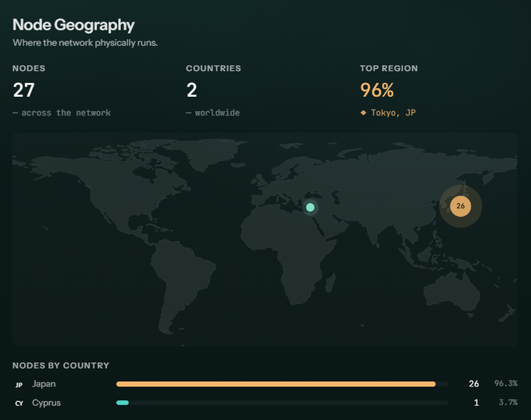
Task: Click the TOP REGION 96% figure
Action: tap(377, 90)
